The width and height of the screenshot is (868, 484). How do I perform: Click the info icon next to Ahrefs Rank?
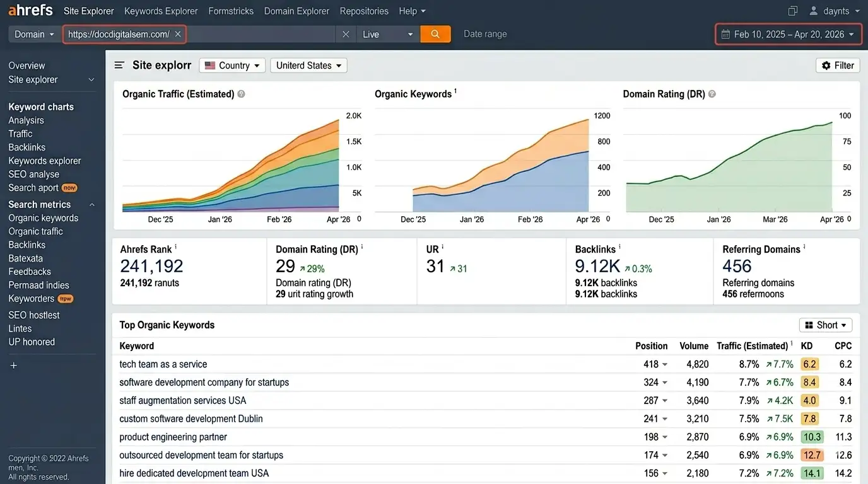pos(176,247)
